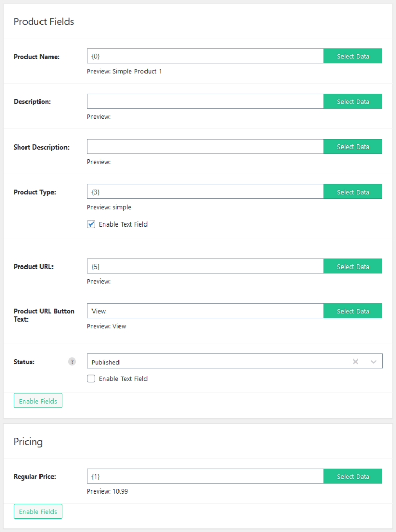Image resolution: width=396 pixels, height=532 pixels.
Task: Clear the Published status selection with X
Action: [x=355, y=362]
